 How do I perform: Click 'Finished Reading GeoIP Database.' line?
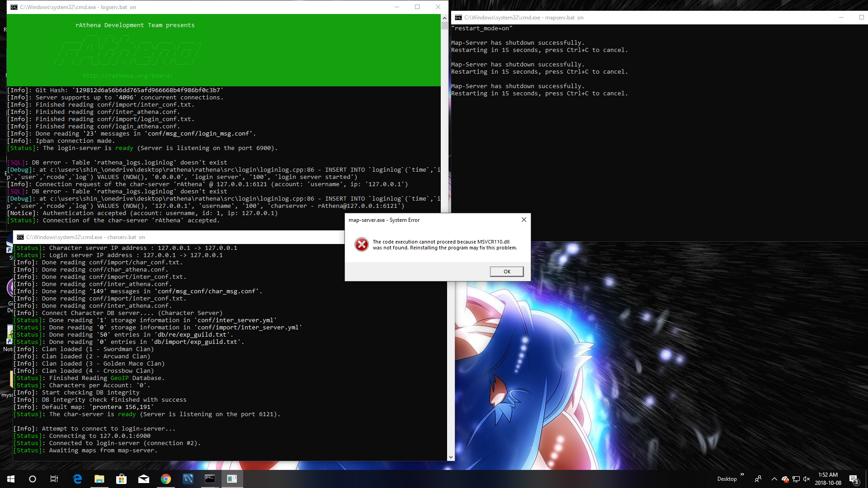pos(89,378)
